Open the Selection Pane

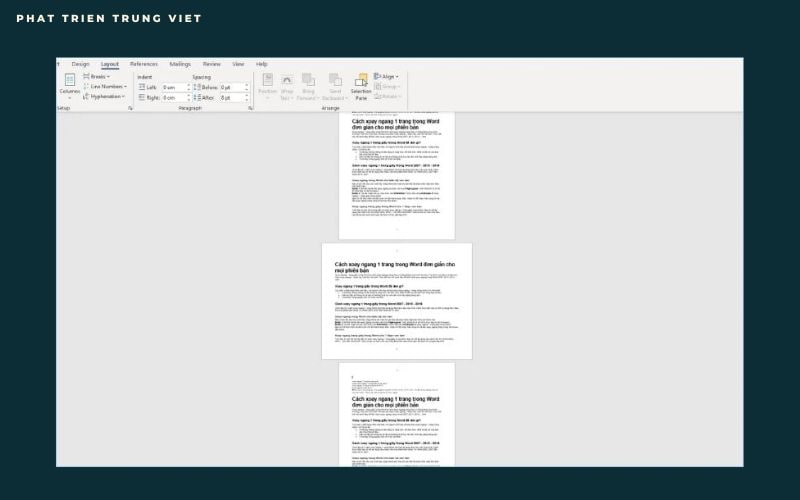pos(361,86)
